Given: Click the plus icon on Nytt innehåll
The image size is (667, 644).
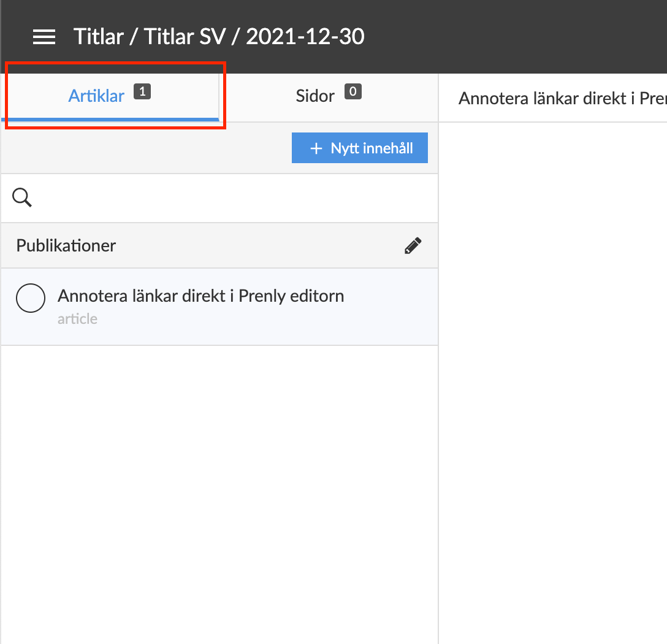Looking at the screenshot, I should point(316,148).
